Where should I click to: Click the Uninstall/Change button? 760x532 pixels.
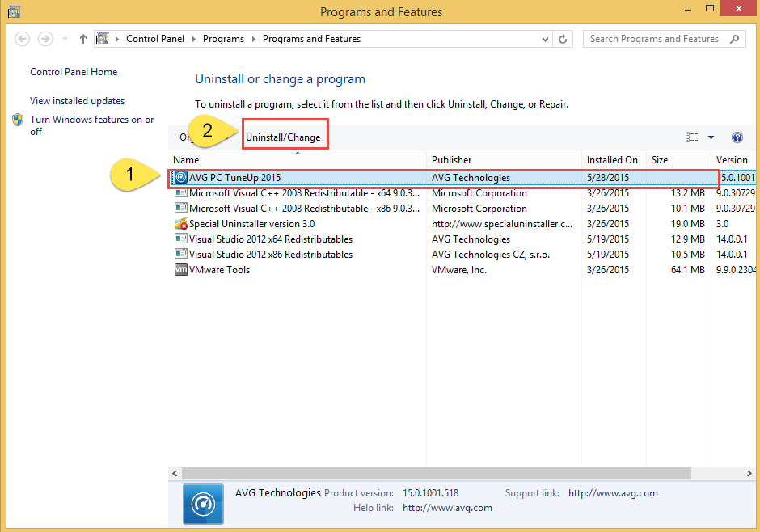283,137
